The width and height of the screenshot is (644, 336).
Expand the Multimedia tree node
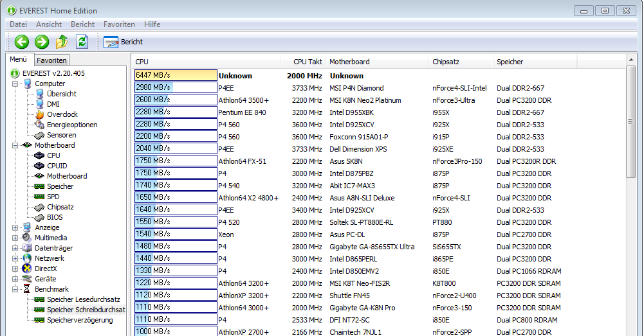pos(15,238)
